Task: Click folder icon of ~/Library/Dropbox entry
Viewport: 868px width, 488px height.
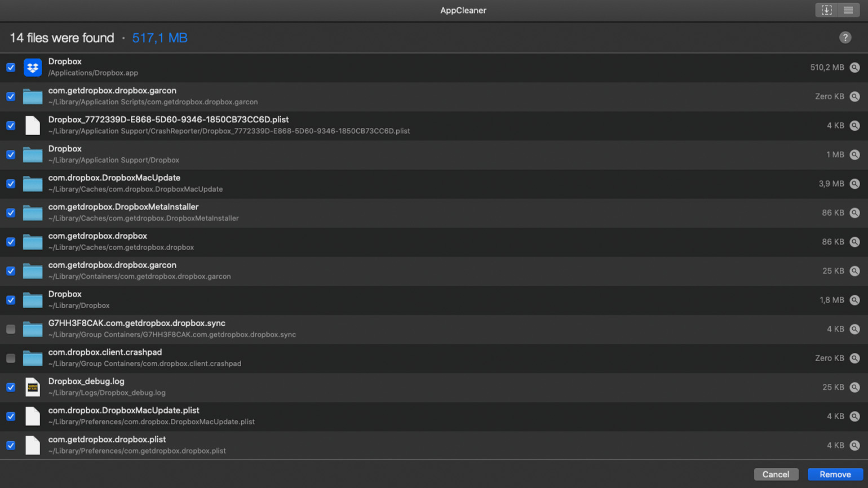Action: [33, 300]
